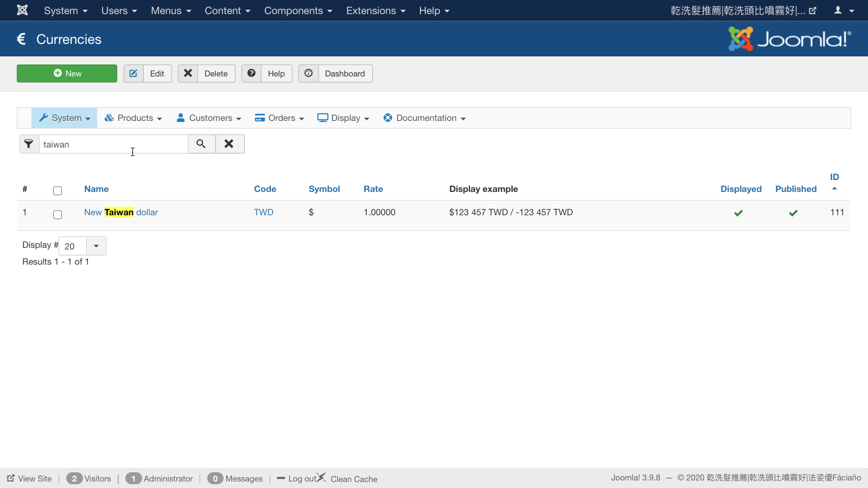Open the Help menu in top navbar
868x488 pixels.
434,11
